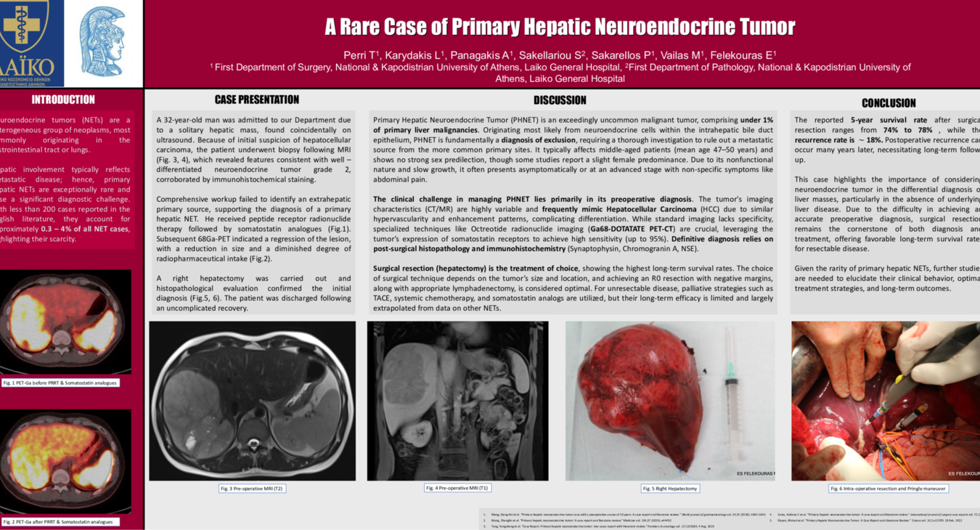This screenshot has height=530, width=980.
Task: Click the INTRODUCTION section heading
Action: pos(63,99)
